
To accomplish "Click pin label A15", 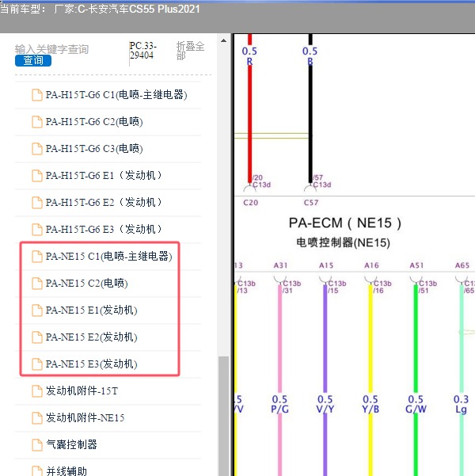I will point(326,265).
